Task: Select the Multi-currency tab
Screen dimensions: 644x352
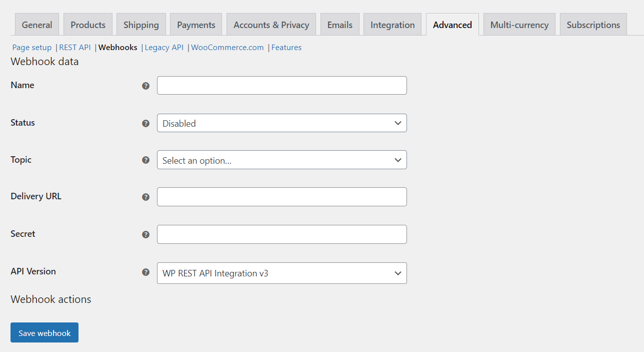Action: 519,25
